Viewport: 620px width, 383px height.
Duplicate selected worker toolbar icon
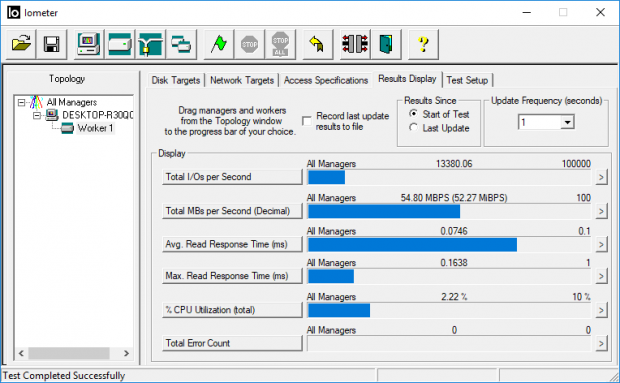tap(181, 44)
